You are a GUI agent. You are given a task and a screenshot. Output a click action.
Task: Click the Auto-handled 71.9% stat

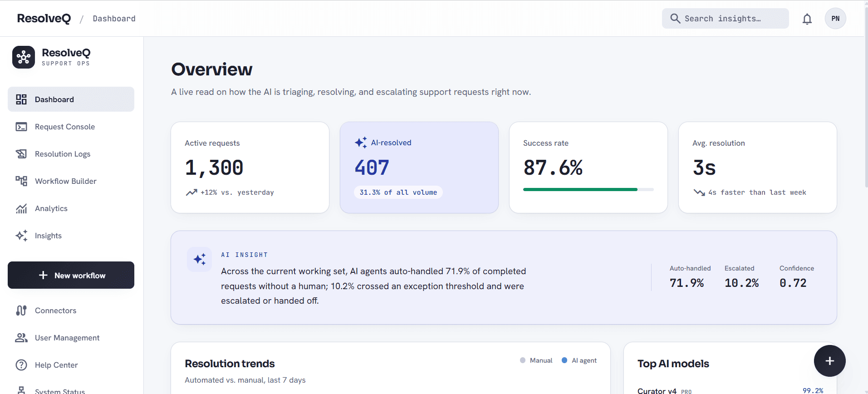690,277
